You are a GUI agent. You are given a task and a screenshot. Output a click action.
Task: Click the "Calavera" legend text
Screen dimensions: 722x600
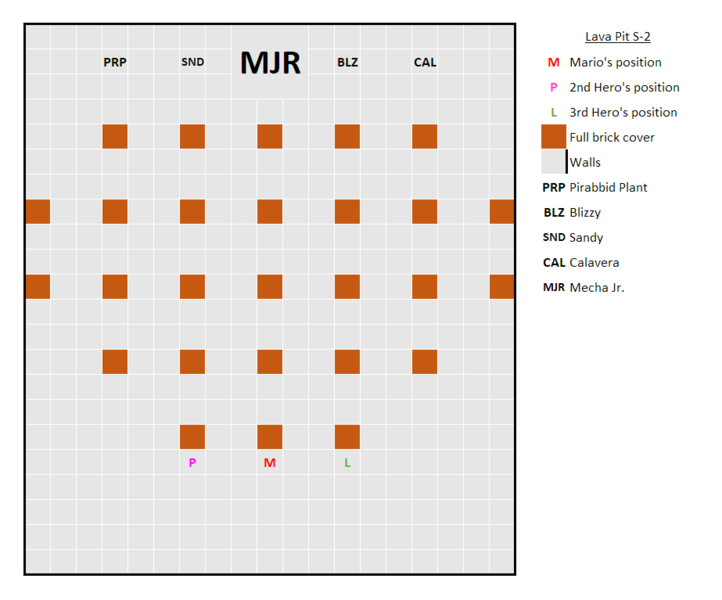[x=594, y=262]
